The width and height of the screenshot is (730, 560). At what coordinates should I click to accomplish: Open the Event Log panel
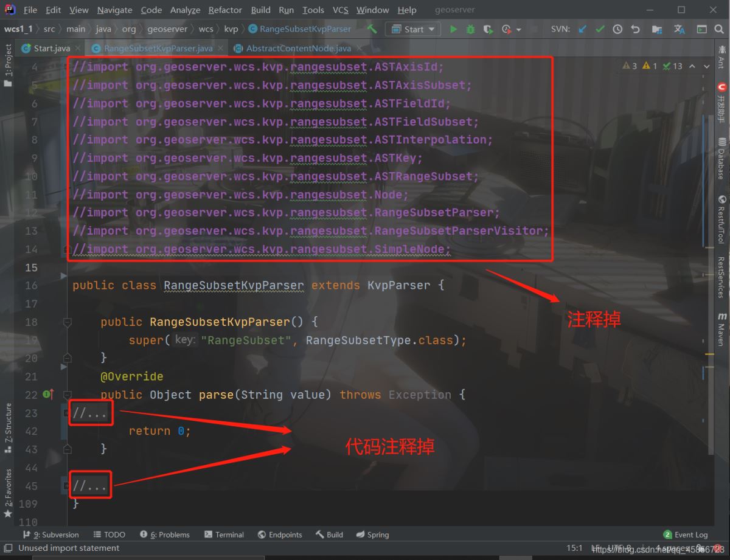pyautogui.click(x=686, y=534)
